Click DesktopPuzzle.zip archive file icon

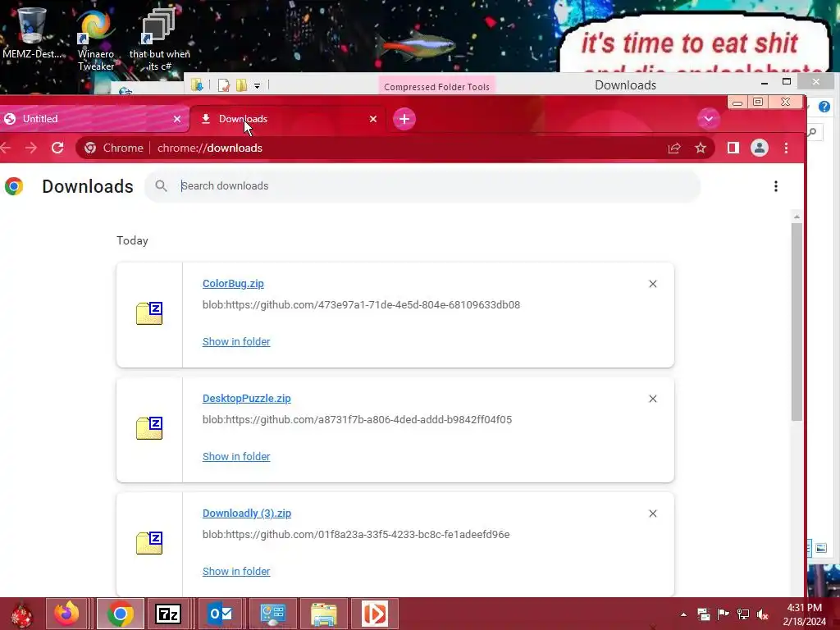pyautogui.click(x=149, y=428)
